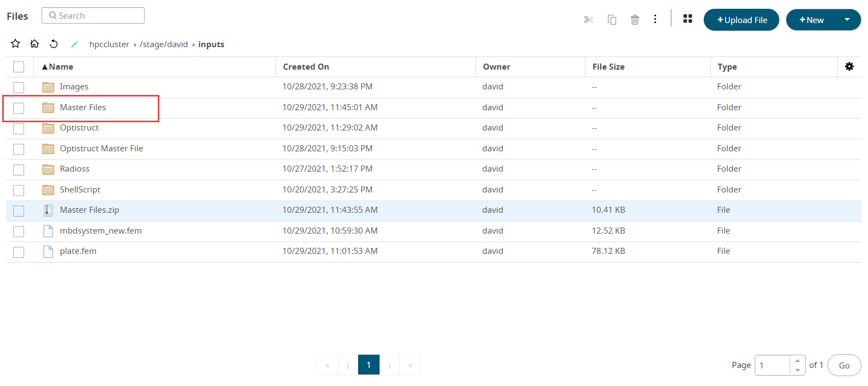Switch to grid view layout
The width and height of the screenshot is (868, 386).
pos(688,19)
